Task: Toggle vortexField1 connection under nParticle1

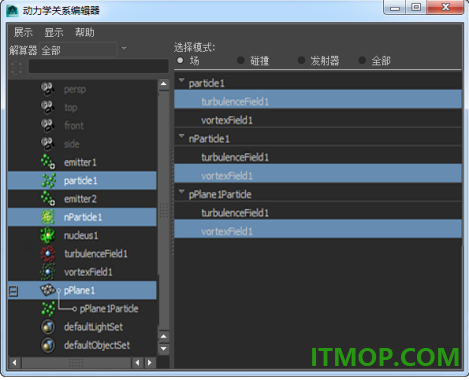Action: coord(318,173)
